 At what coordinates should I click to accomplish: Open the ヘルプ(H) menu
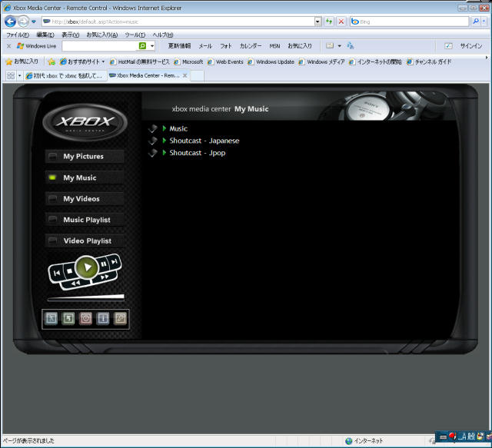(163, 35)
